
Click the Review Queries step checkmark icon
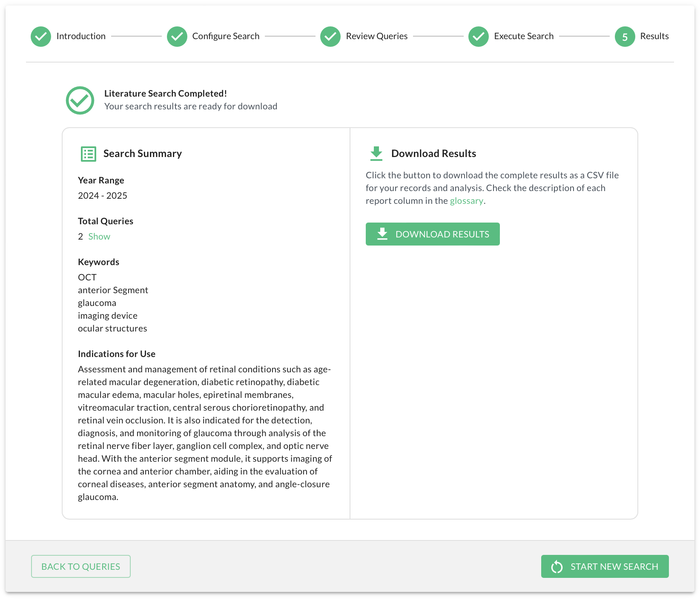(330, 37)
